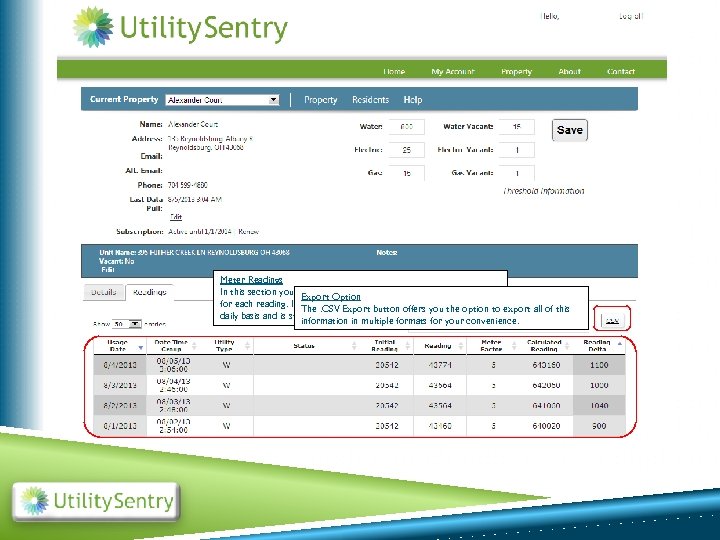Click the 643160 calculated reading cell
Image resolution: width=720 pixels, height=540 pixels.
click(x=546, y=365)
